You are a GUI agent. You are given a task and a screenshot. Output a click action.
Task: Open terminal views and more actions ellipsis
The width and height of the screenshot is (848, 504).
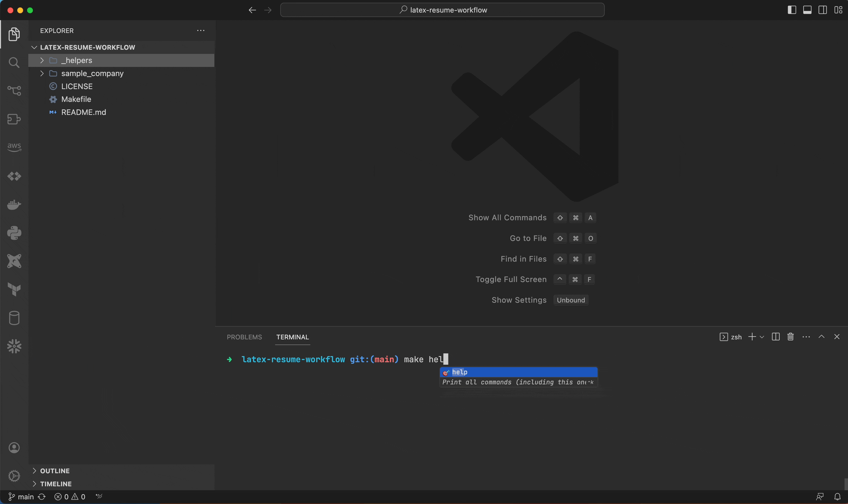pyautogui.click(x=806, y=337)
